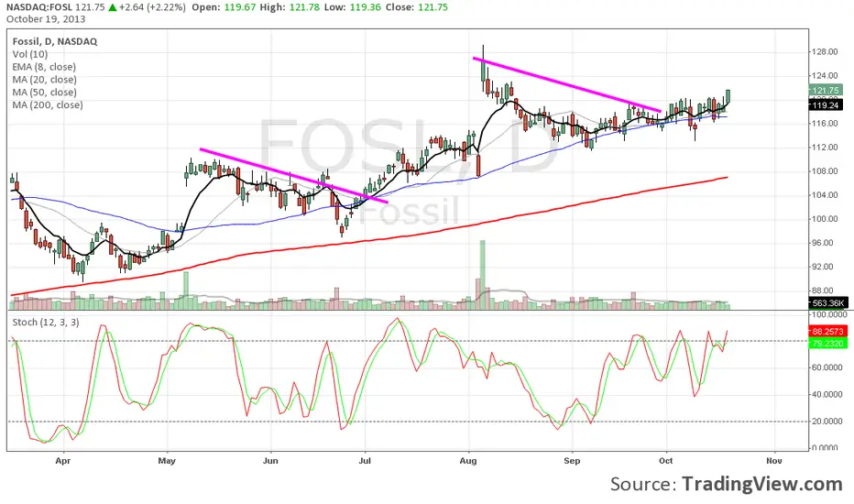Click the 108.00 price axis label
Viewport: 854px width, 504px height.
pos(825,171)
